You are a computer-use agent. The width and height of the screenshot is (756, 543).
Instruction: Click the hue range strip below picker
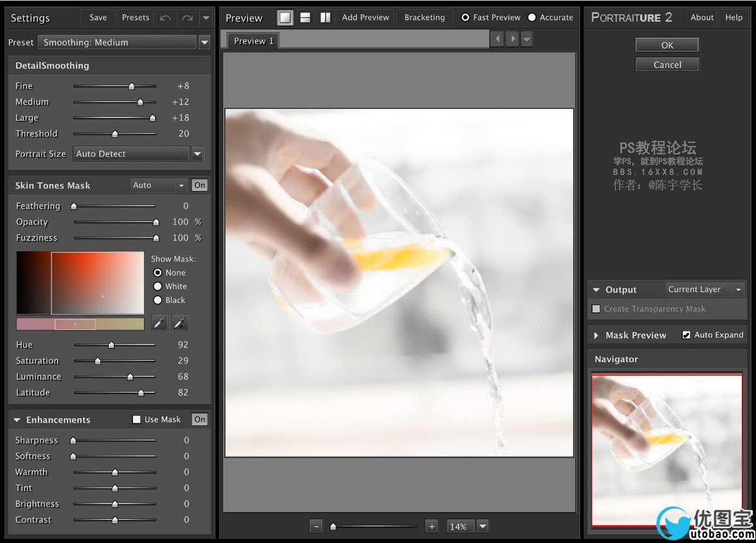click(x=80, y=324)
